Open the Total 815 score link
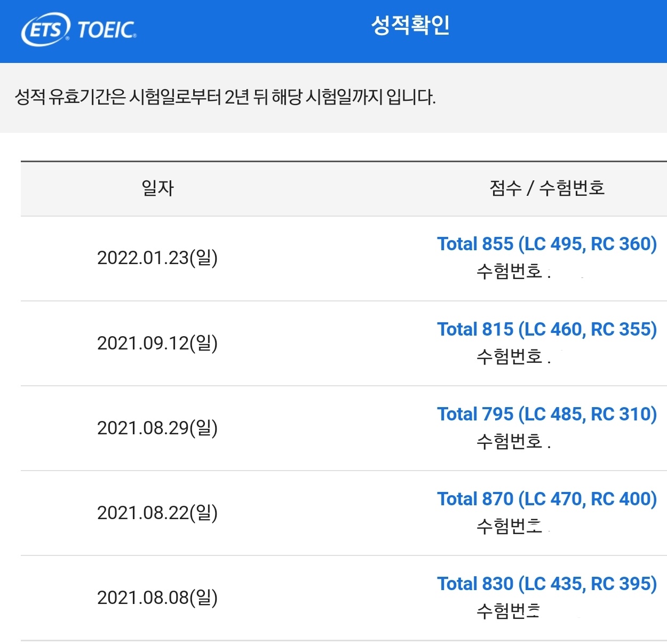The height and width of the screenshot is (644, 667). tap(547, 329)
